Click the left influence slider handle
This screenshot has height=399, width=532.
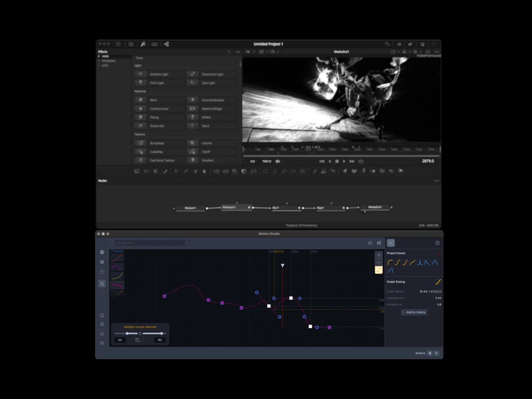(x=127, y=334)
